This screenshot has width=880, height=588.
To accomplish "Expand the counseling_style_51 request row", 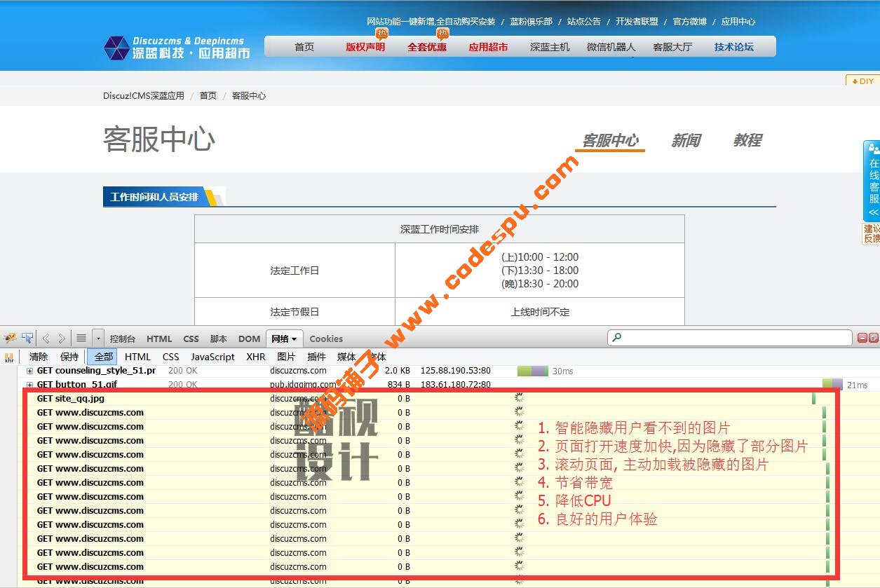I will pyautogui.click(x=29, y=371).
